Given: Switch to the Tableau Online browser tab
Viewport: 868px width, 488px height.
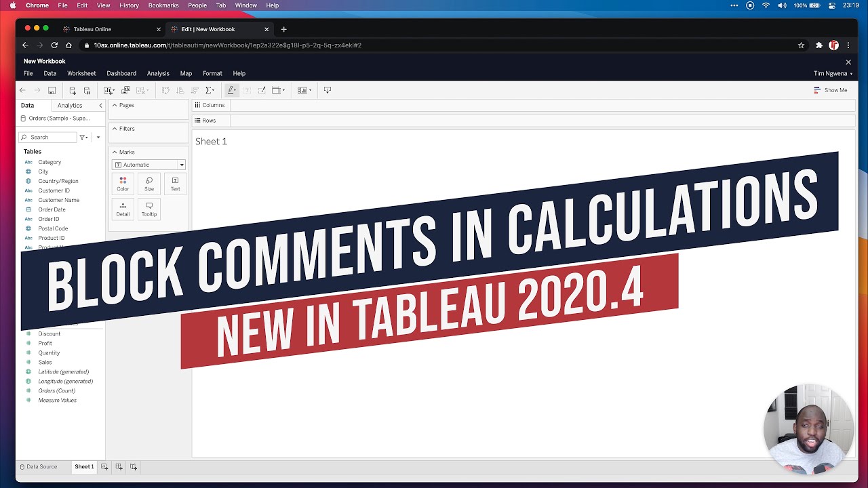Looking at the screenshot, I should click(111, 29).
